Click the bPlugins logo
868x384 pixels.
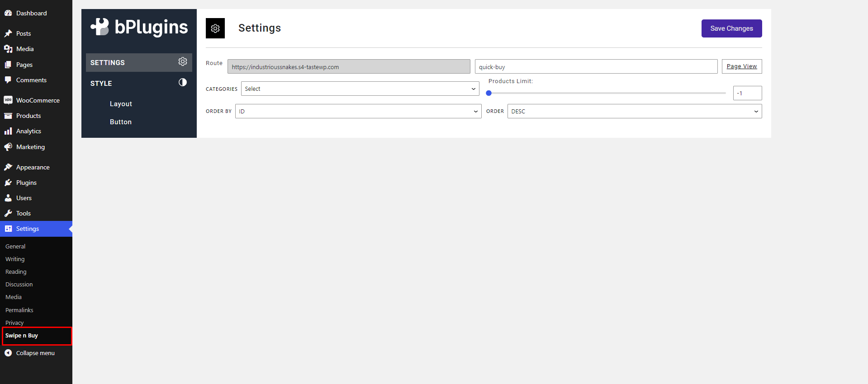point(139,27)
